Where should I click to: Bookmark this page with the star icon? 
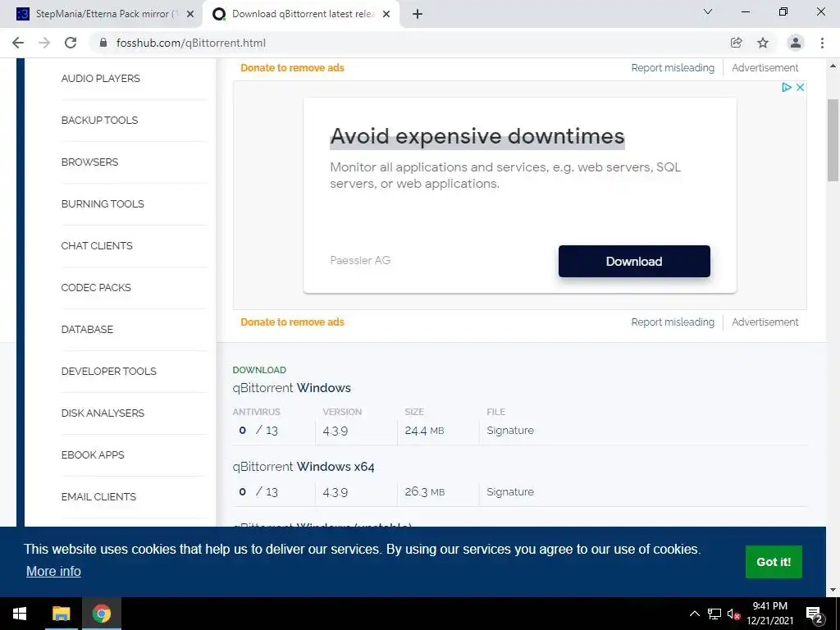(763, 43)
